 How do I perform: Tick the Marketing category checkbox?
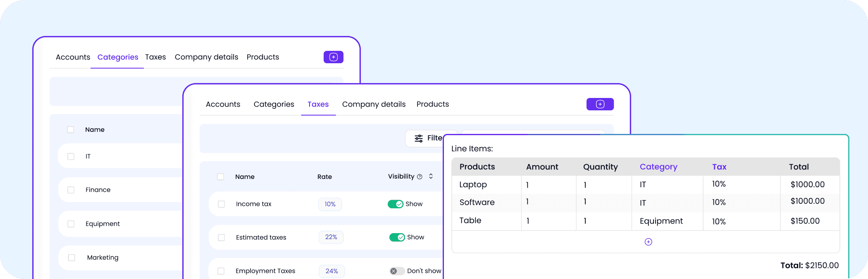tap(72, 258)
